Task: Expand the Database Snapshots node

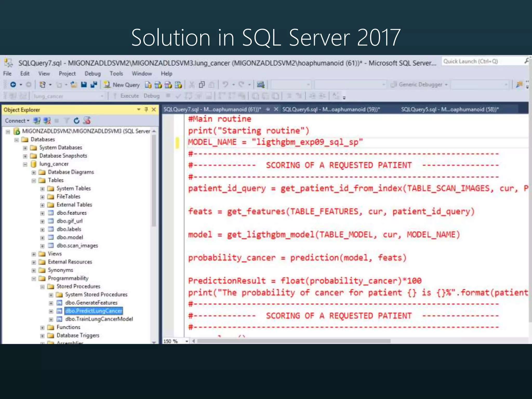Action: point(25,156)
